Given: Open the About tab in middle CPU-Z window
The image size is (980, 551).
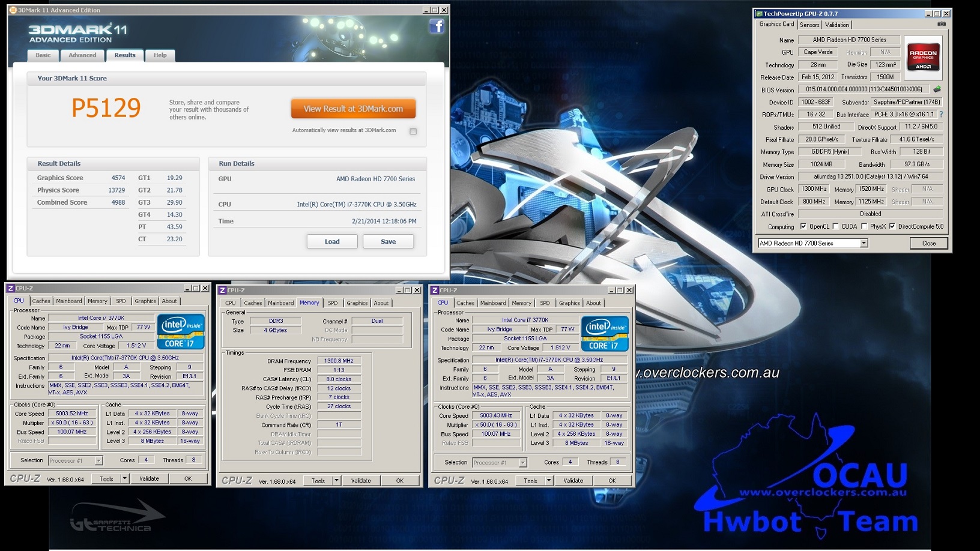Looking at the screenshot, I should point(381,303).
